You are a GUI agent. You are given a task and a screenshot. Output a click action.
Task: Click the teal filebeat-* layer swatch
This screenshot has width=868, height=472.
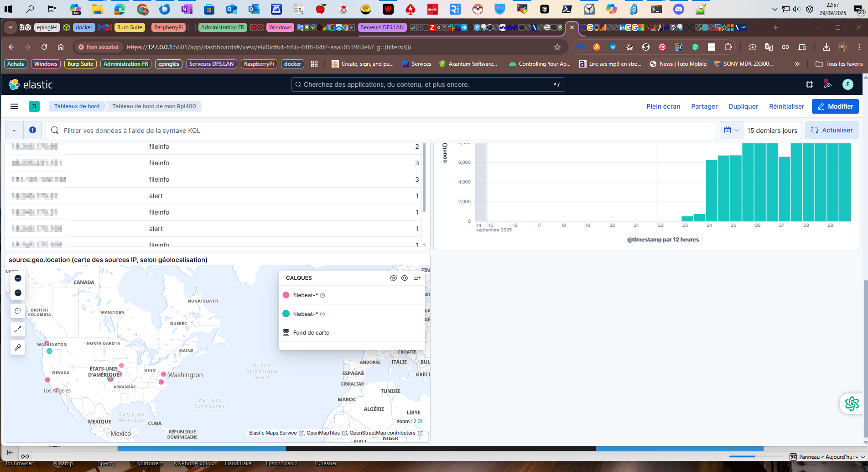(286, 314)
